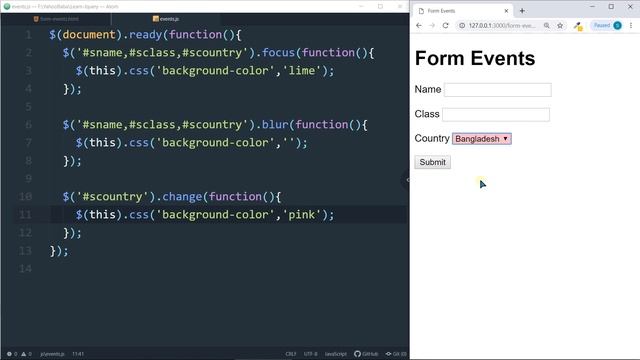
Task: Click the Form Events page heading
Action: pos(475,58)
